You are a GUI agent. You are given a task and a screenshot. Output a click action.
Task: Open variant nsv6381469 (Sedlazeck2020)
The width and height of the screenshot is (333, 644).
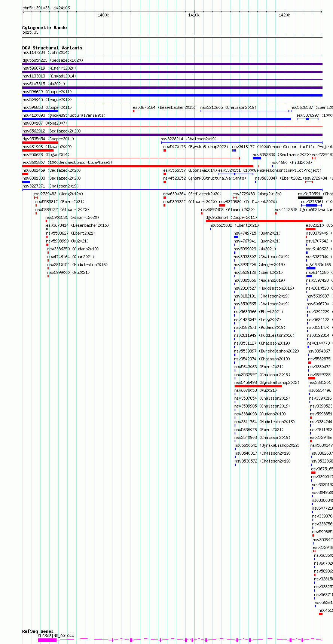(x=52, y=171)
